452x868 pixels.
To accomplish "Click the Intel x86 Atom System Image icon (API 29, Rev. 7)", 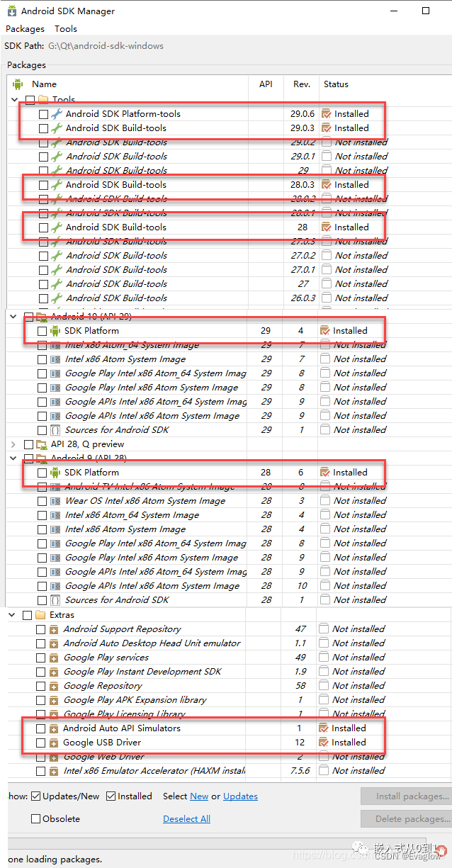I will tap(55, 359).
